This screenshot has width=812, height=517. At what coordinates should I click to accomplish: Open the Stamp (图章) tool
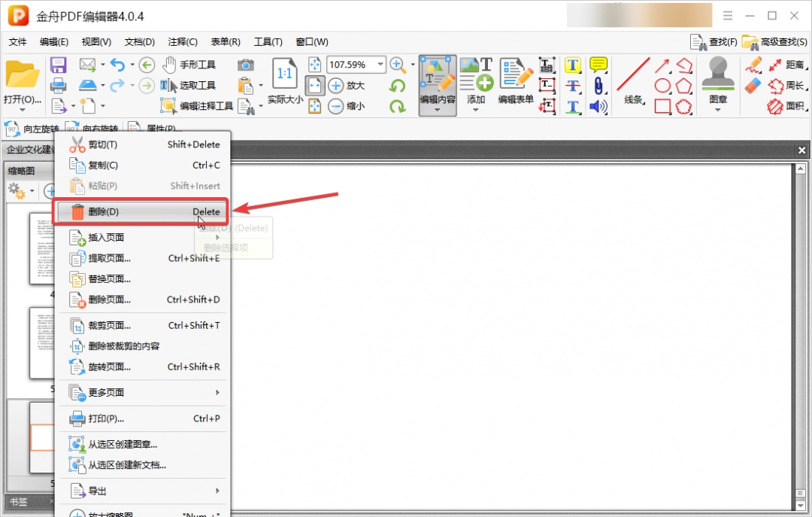[x=718, y=81]
